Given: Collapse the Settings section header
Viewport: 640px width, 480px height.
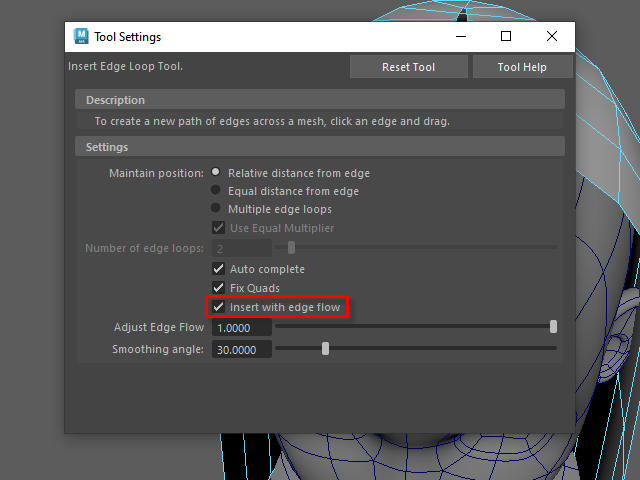Looking at the screenshot, I should click(107, 147).
